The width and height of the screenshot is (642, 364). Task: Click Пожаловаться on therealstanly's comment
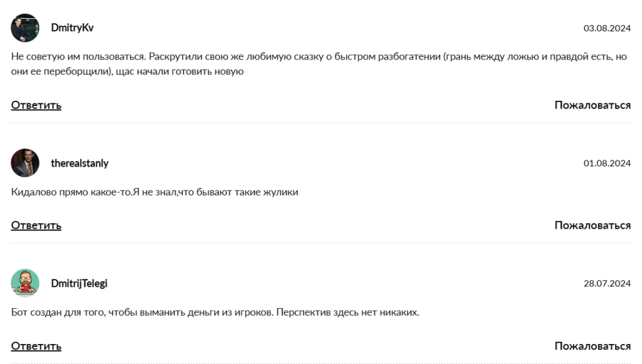(592, 226)
